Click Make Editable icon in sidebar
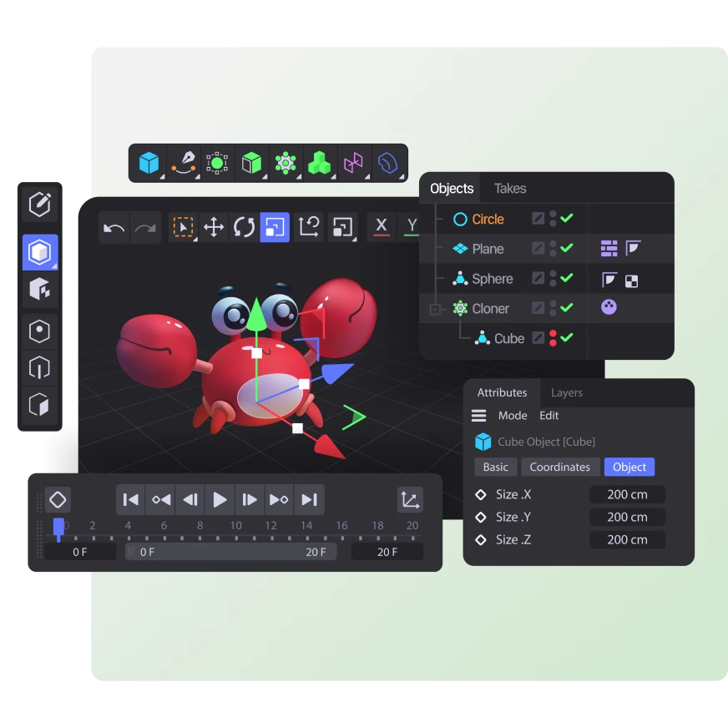728x728 pixels. pyautogui.click(x=40, y=204)
